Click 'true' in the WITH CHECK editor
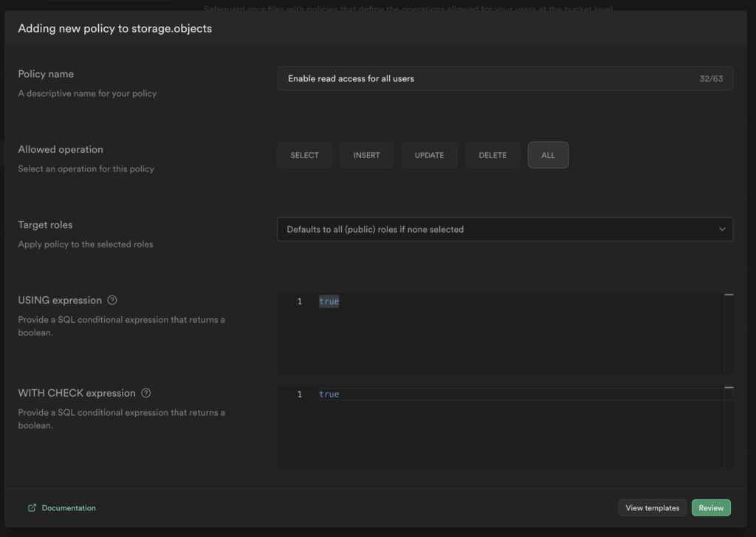756x537 pixels. 329,394
